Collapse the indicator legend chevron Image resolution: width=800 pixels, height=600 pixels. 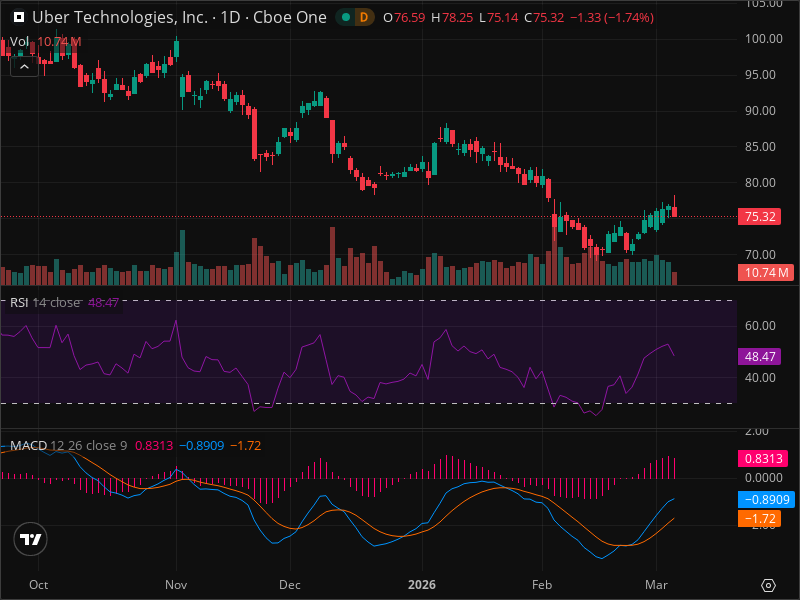click(24, 67)
